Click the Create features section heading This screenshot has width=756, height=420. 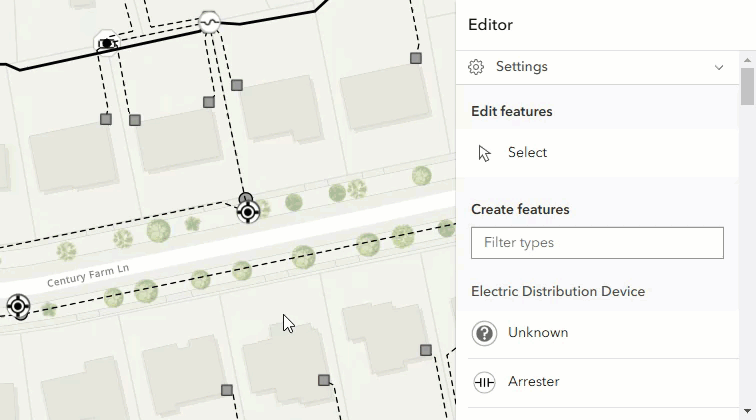520,210
